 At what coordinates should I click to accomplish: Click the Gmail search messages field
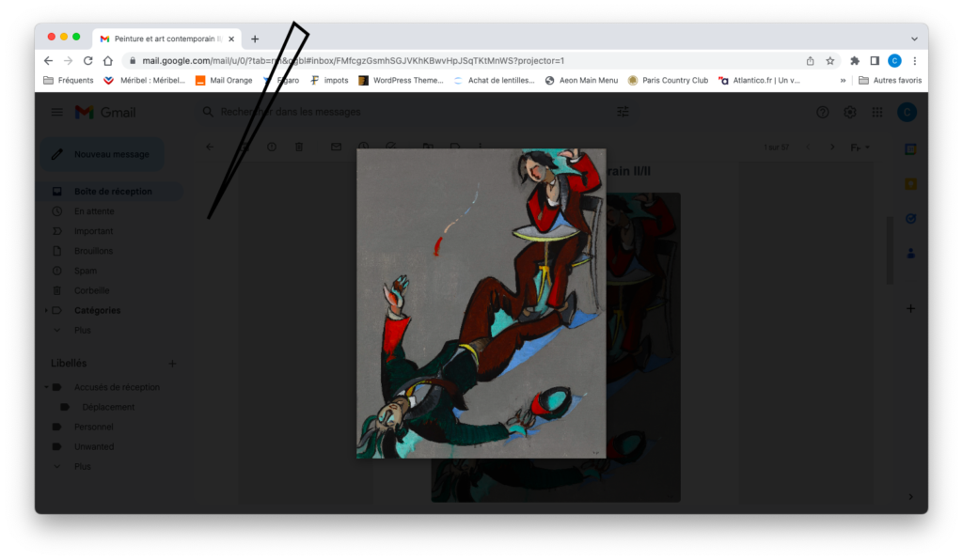point(418,112)
